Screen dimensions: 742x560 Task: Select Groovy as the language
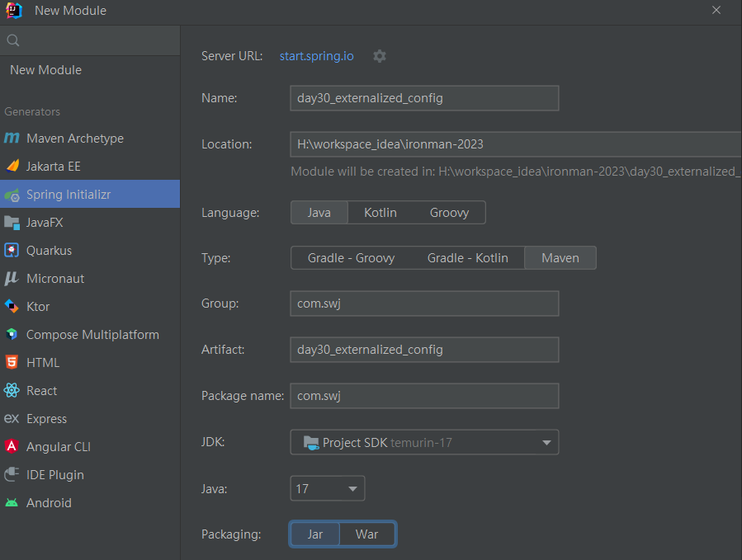click(449, 213)
